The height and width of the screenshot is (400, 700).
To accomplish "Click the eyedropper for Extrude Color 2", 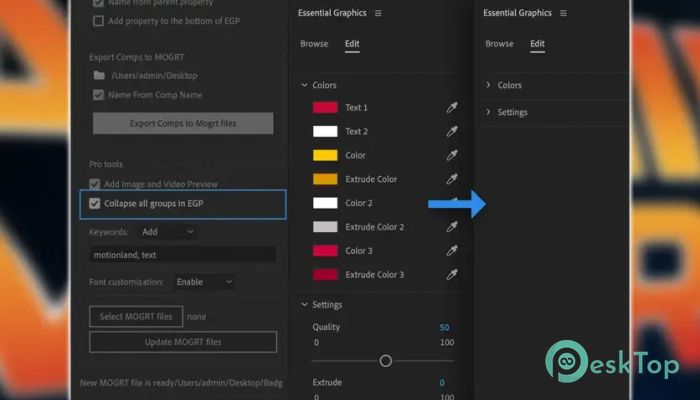I will tap(452, 227).
